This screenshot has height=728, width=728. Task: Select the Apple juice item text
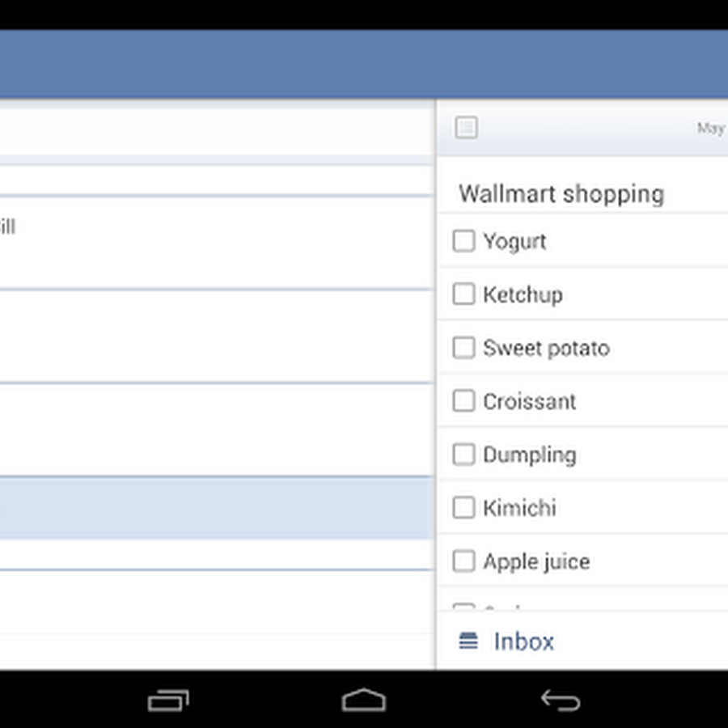point(536,562)
